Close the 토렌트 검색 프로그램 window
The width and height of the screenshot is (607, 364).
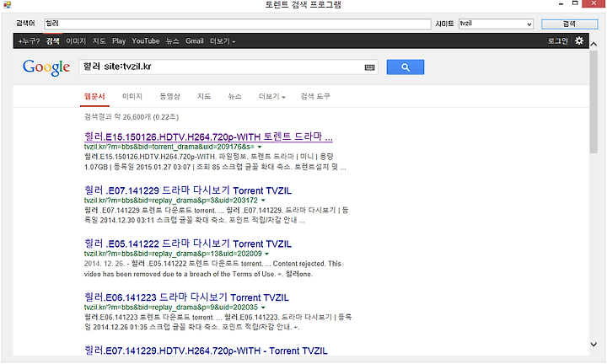(x=594, y=3)
